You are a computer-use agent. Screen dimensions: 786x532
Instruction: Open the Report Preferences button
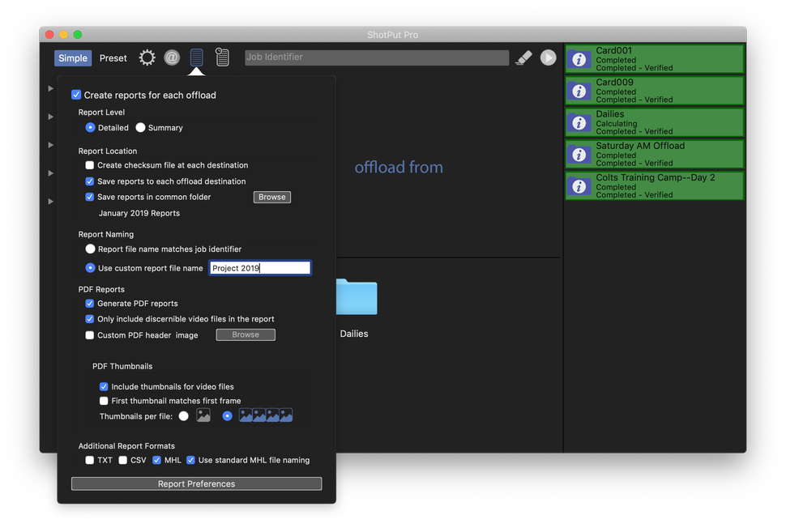196,483
